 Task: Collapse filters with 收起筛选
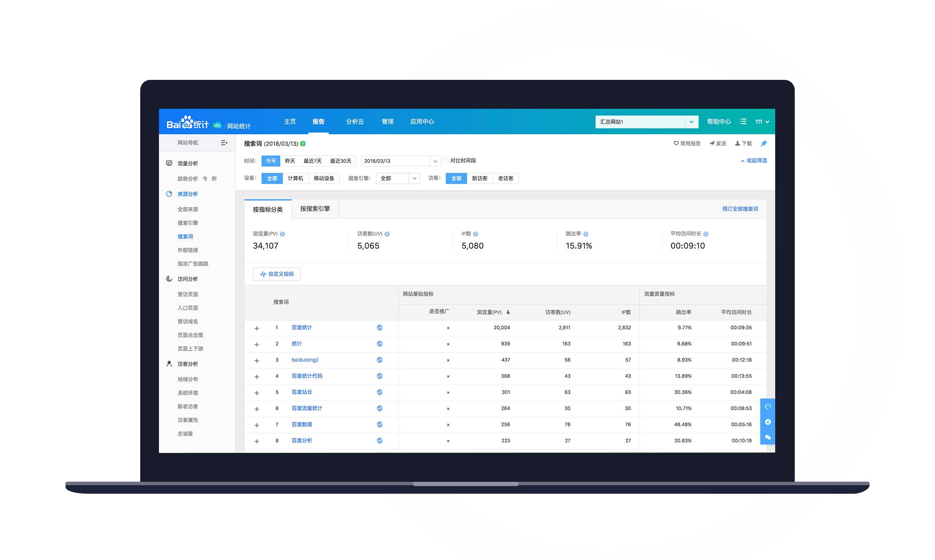click(754, 161)
